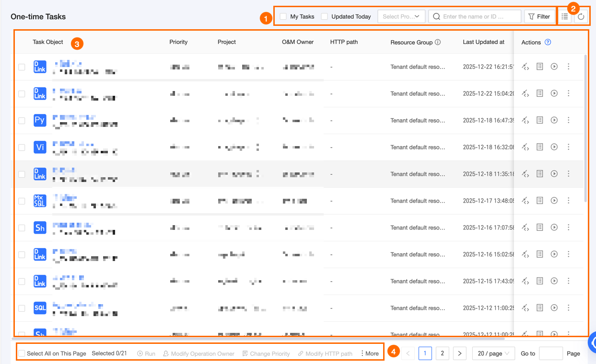The image size is (596, 364).
Task: Open code editor for task updated 2025-12-22 15:04
Action: coord(526,93)
